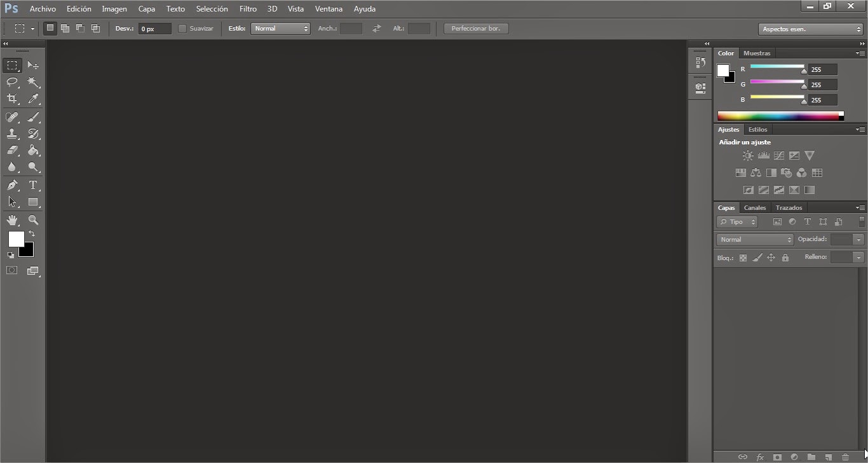Click the white foreground color swatch
This screenshot has height=463, width=868.
(16, 240)
